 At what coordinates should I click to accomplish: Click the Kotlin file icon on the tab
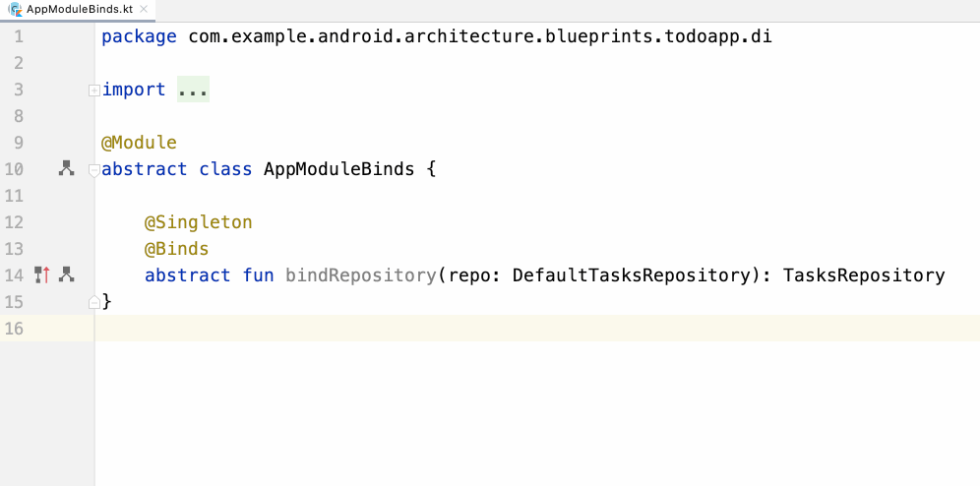(x=16, y=9)
